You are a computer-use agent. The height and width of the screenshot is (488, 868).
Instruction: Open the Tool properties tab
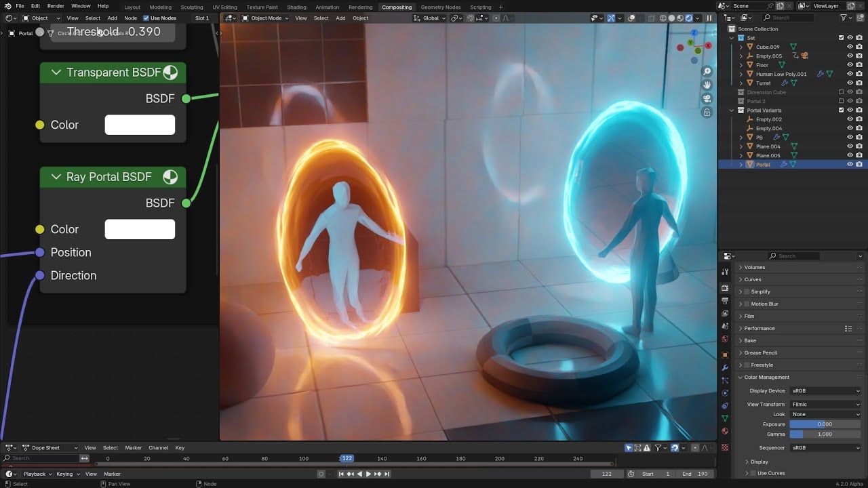pyautogui.click(x=725, y=273)
